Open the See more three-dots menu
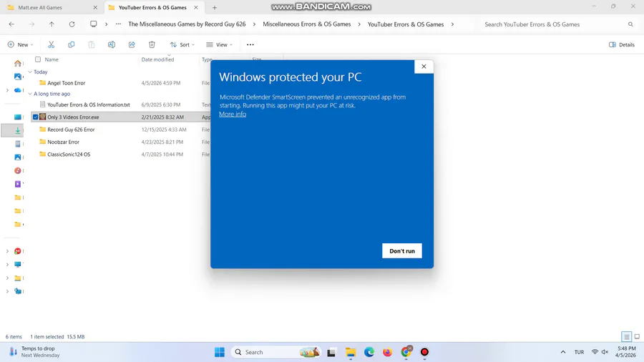Viewport: 644px width, 362px height. [250, 45]
